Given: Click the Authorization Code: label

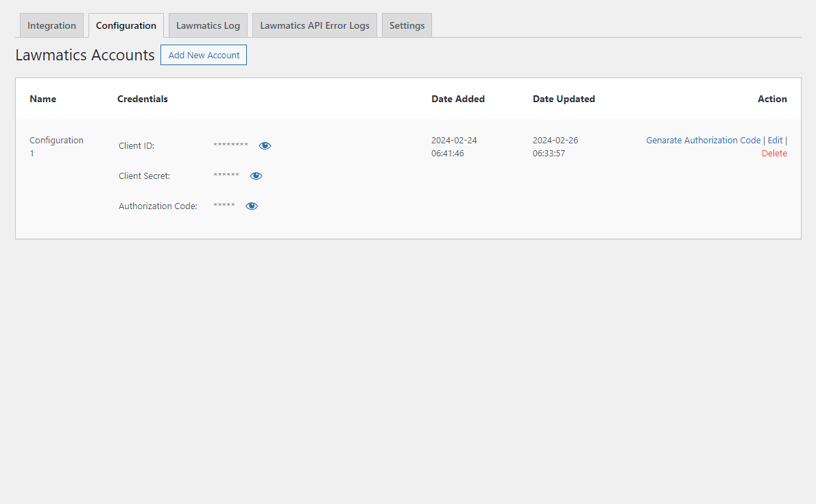Looking at the screenshot, I should click(x=158, y=206).
